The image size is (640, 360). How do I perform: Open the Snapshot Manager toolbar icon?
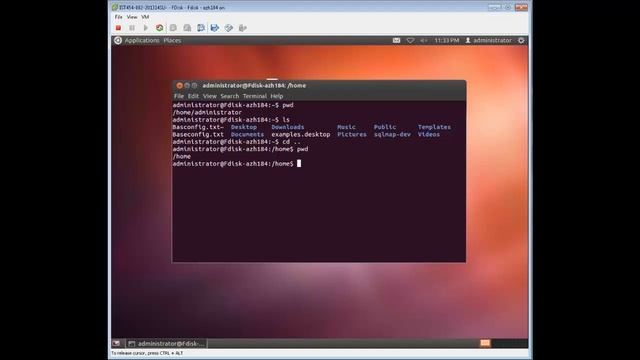pyautogui.click(x=201, y=28)
